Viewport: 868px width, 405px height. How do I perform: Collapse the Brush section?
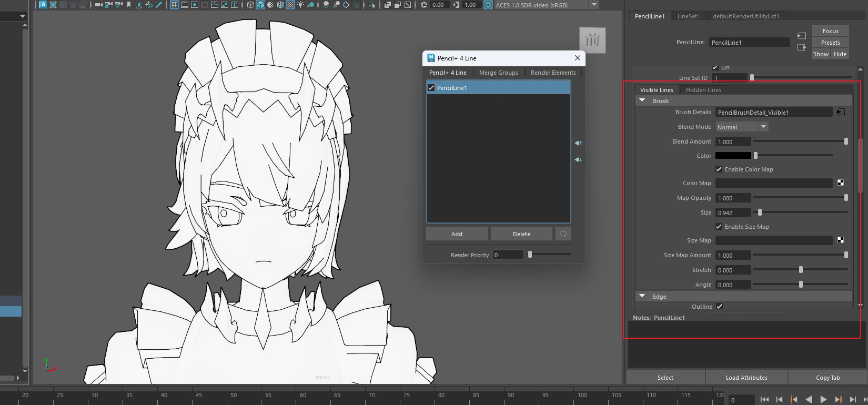point(642,100)
